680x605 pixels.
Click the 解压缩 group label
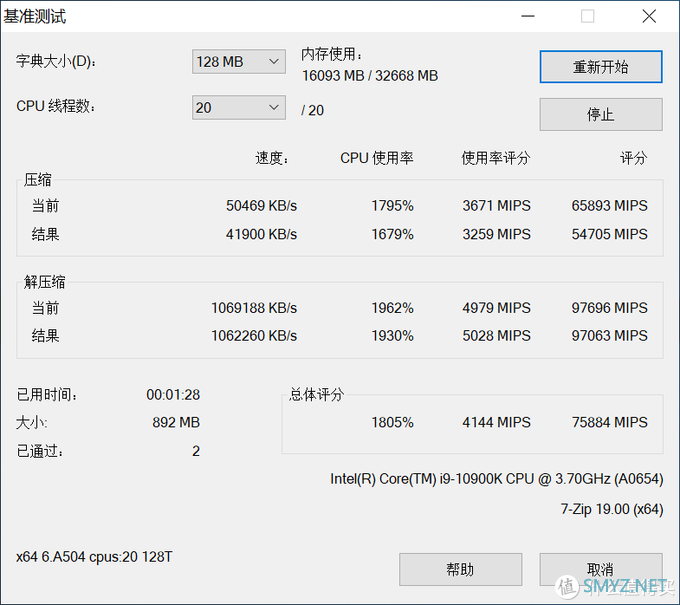(x=45, y=282)
